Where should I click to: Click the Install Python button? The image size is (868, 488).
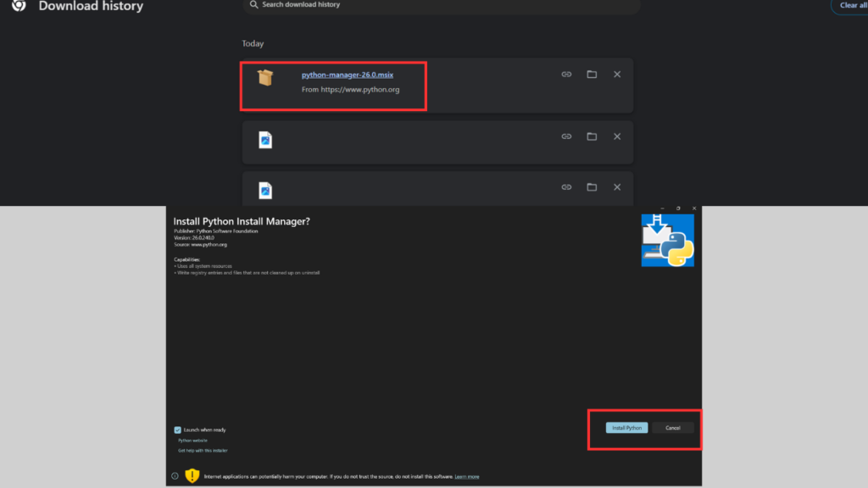[x=626, y=428]
